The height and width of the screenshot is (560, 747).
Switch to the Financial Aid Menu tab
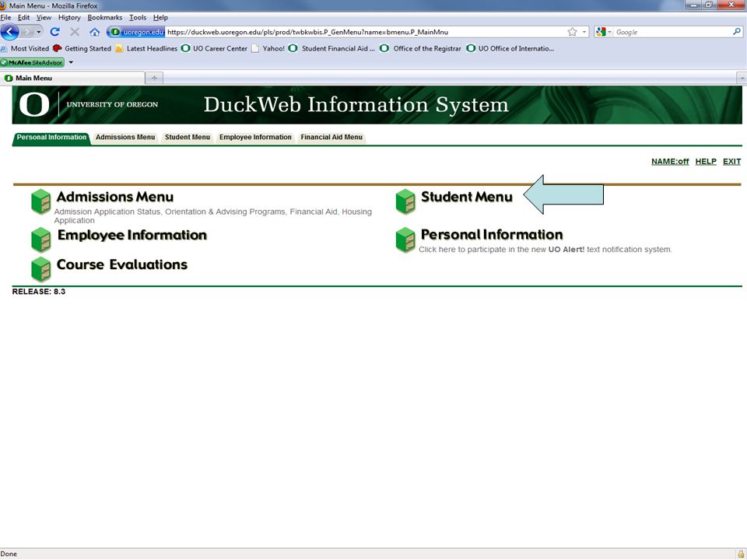click(331, 137)
